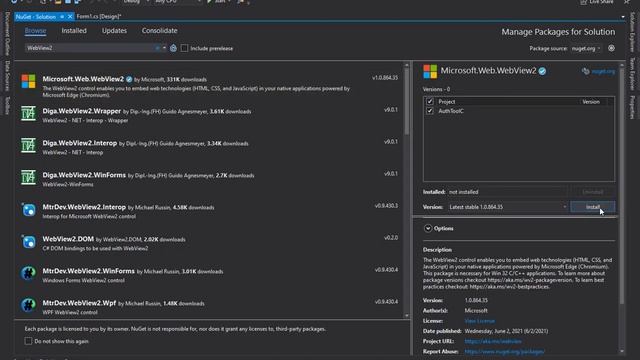The image size is (640, 360).
Task: Select the Microsoft.Web.WebView2 package name
Action: pos(83,79)
